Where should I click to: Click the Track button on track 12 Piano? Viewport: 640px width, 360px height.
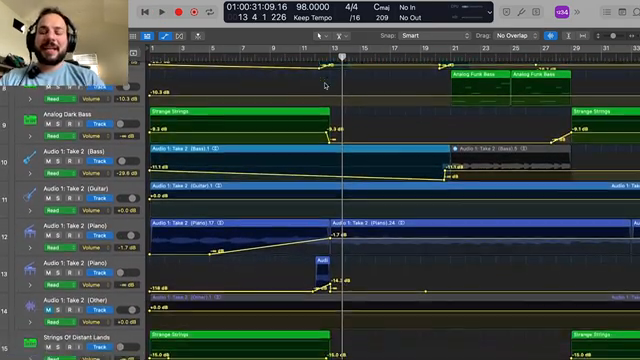coord(100,236)
